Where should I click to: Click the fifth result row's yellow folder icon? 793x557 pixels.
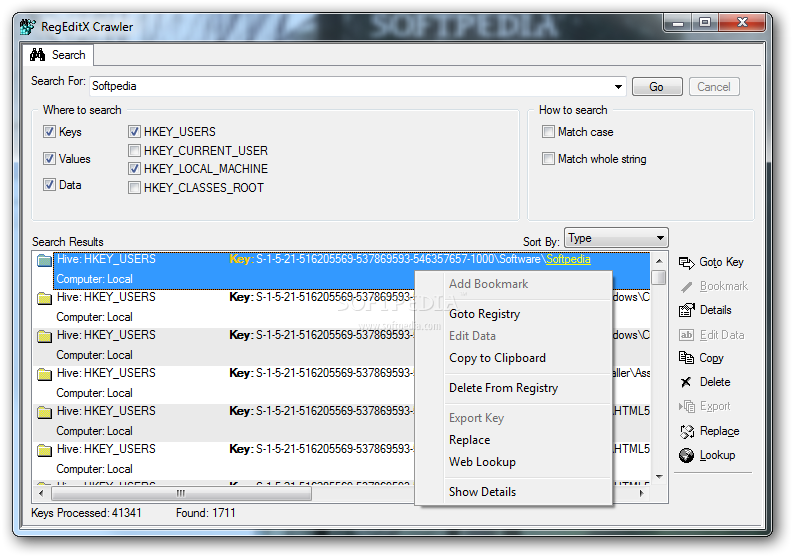(x=45, y=412)
